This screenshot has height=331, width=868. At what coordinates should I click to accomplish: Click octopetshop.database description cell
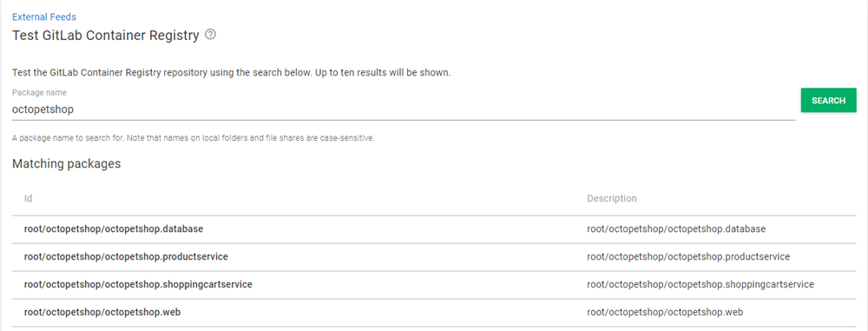676,229
